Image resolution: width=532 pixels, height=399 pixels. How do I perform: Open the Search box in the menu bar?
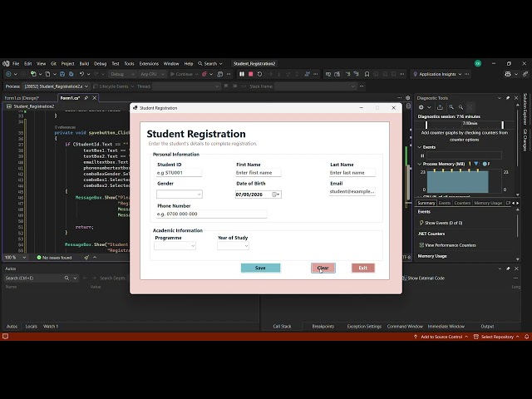210,63
